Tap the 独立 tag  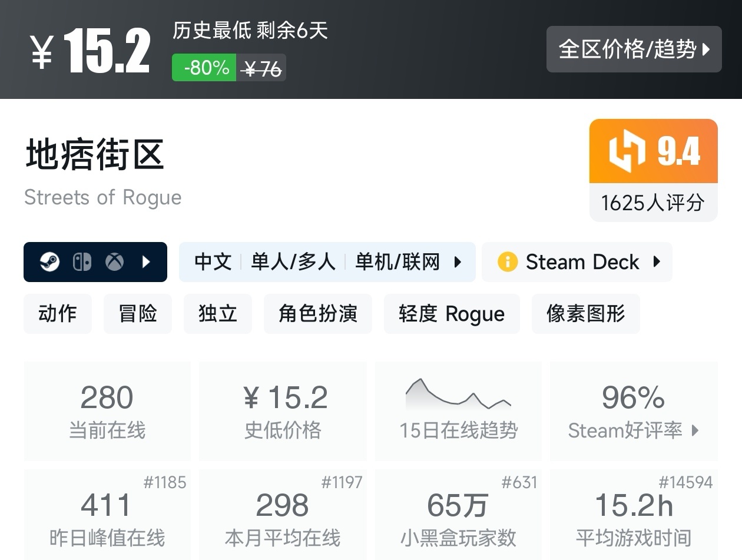coord(218,313)
